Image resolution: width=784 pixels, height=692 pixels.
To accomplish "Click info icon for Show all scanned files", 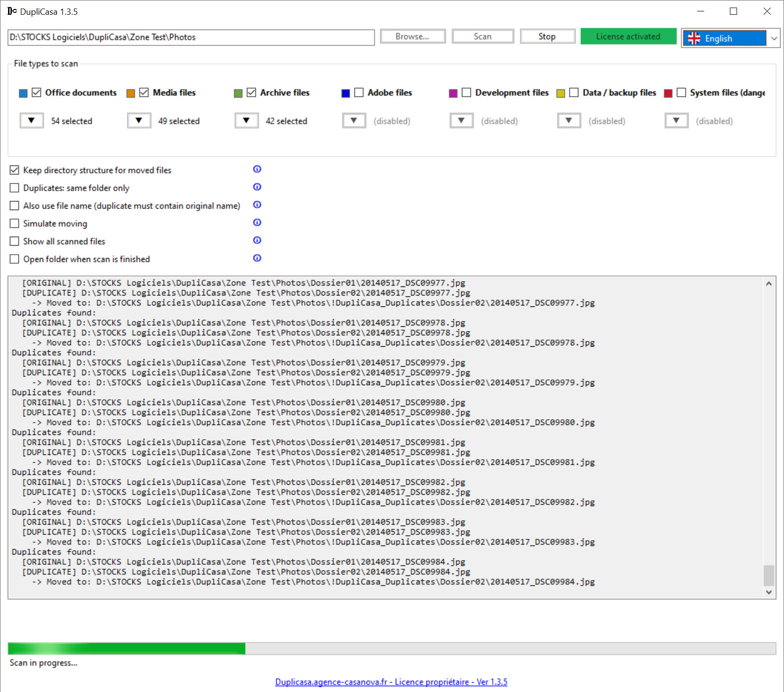I will pyautogui.click(x=257, y=240).
